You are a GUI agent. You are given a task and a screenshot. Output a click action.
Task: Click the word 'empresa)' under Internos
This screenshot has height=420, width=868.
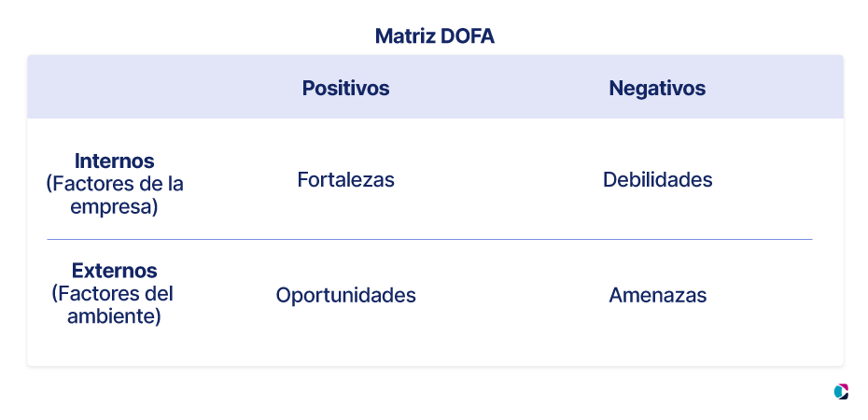[x=114, y=206]
